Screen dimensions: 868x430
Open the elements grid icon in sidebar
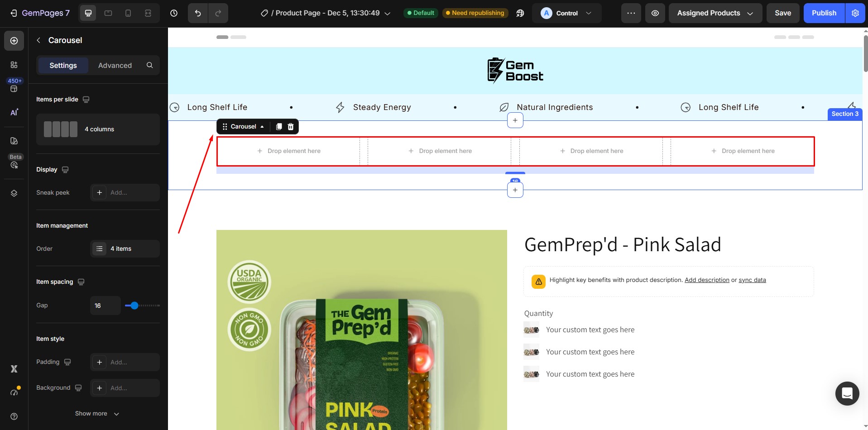[14, 65]
